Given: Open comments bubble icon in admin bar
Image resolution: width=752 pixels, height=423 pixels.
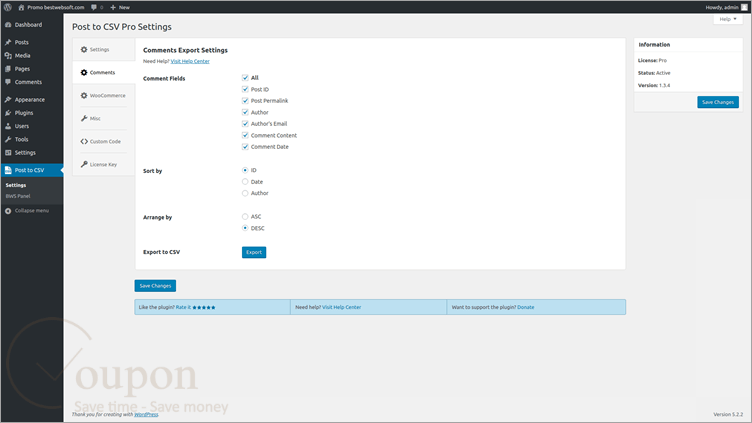Looking at the screenshot, I should pos(94,7).
